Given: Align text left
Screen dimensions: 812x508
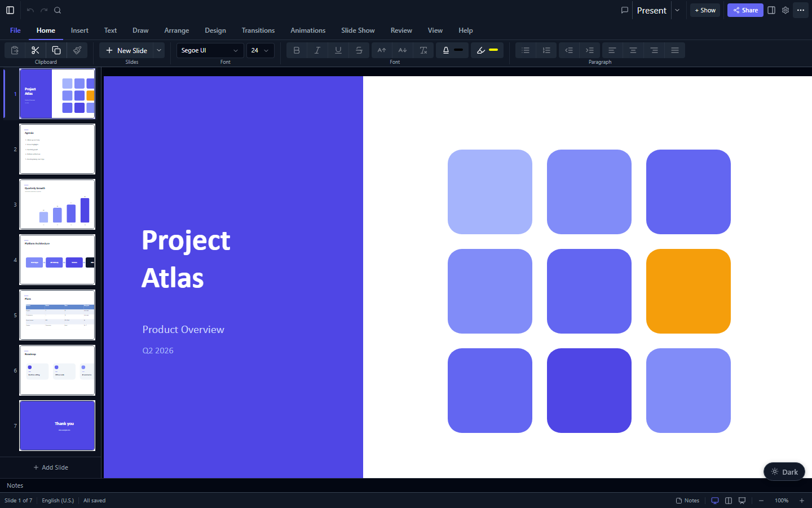Looking at the screenshot, I should [x=612, y=50].
